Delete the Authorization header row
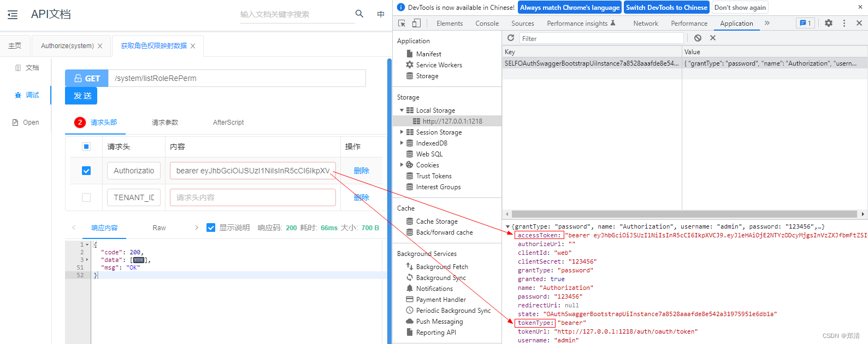868x344 pixels. (362, 171)
